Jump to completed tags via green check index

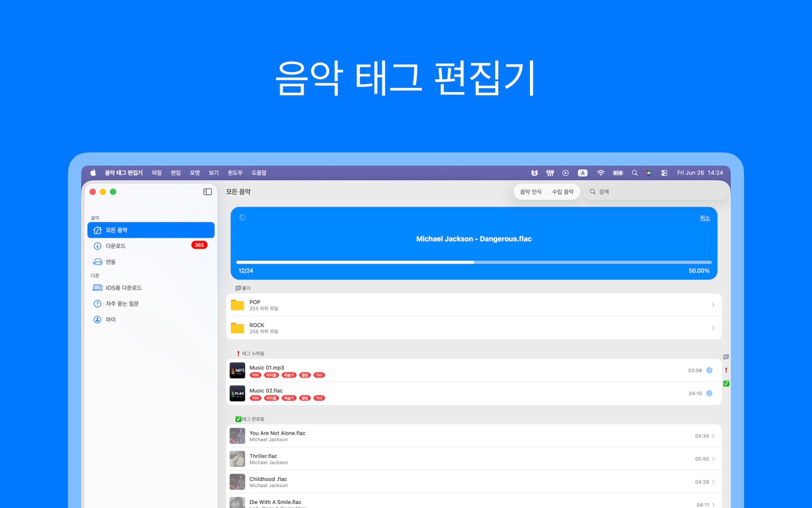[726, 384]
